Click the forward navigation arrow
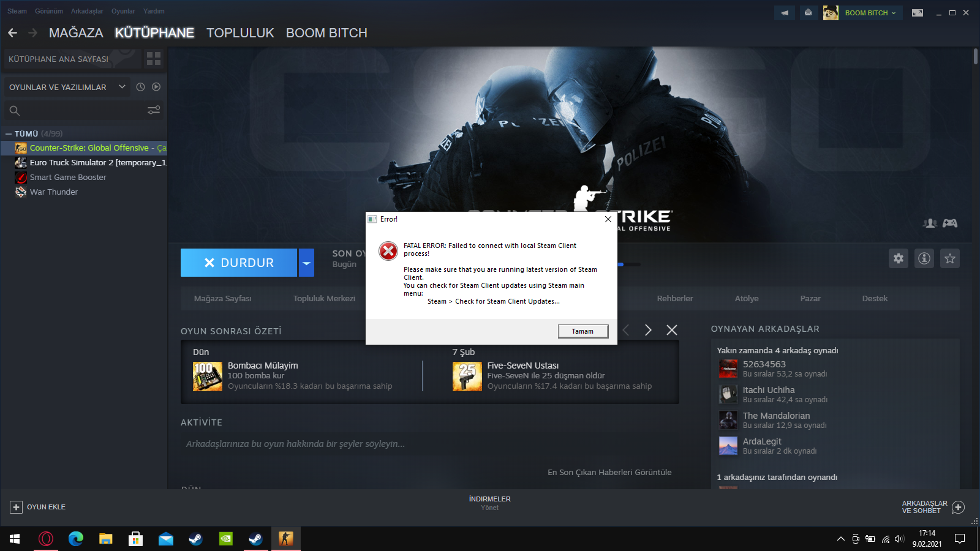Viewport: 980px width, 551px height. (33, 33)
